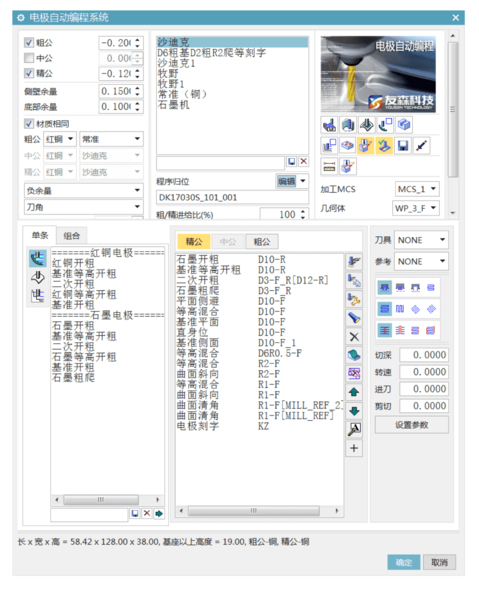Expand the 刀角 dropdown
Image resolution: width=479 pixels, height=600 pixels.
(x=83, y=207)
